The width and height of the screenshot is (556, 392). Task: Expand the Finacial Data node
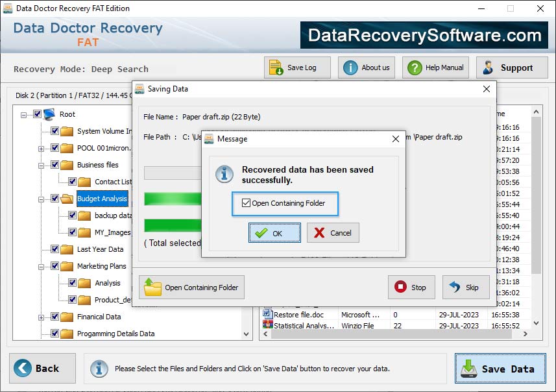point(40,317)
